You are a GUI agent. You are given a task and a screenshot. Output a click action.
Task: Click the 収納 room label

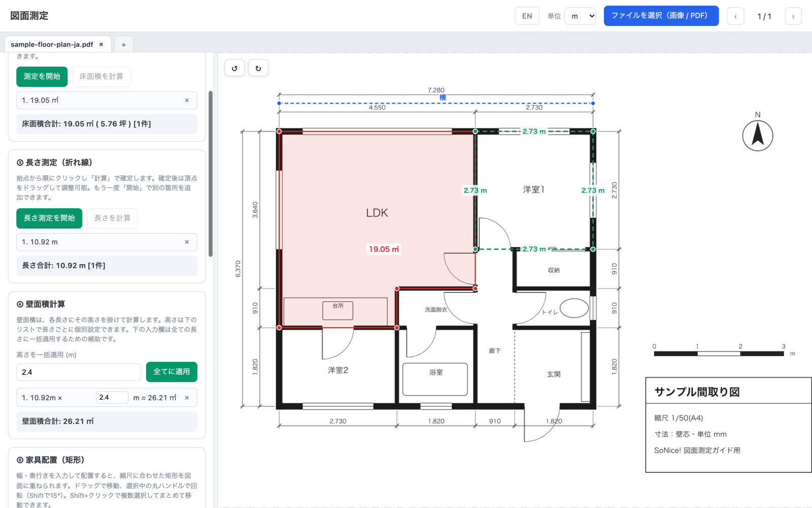click(554, 270)
